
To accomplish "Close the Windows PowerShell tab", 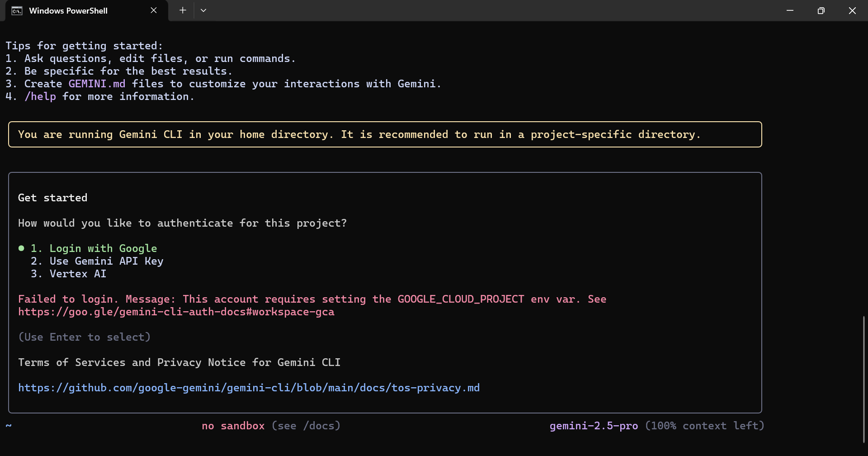I will point(154,10).
